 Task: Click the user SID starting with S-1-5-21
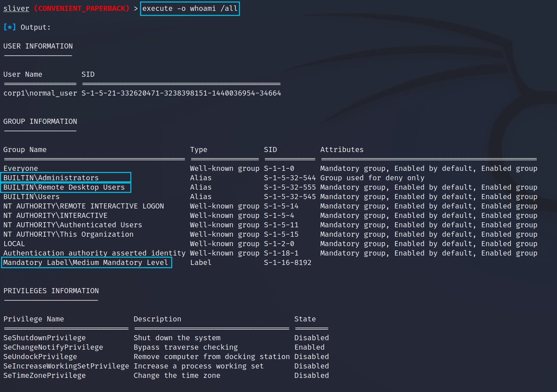pos(181,93)
